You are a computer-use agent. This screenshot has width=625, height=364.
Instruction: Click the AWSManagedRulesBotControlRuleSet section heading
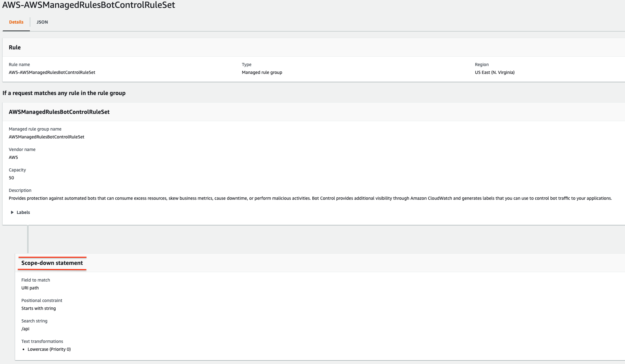pyautogui.click(x=59, y=112)
